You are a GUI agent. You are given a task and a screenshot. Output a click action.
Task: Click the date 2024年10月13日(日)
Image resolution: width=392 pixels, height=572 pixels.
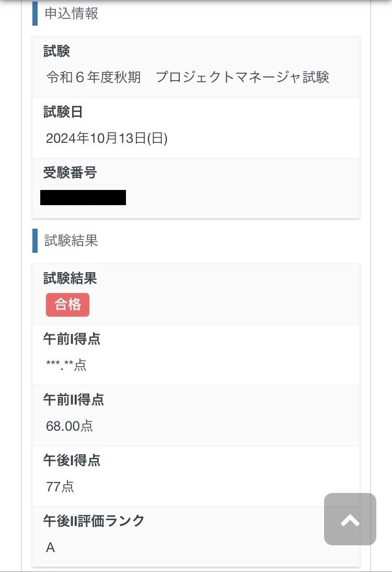click(x=106, y=139)
